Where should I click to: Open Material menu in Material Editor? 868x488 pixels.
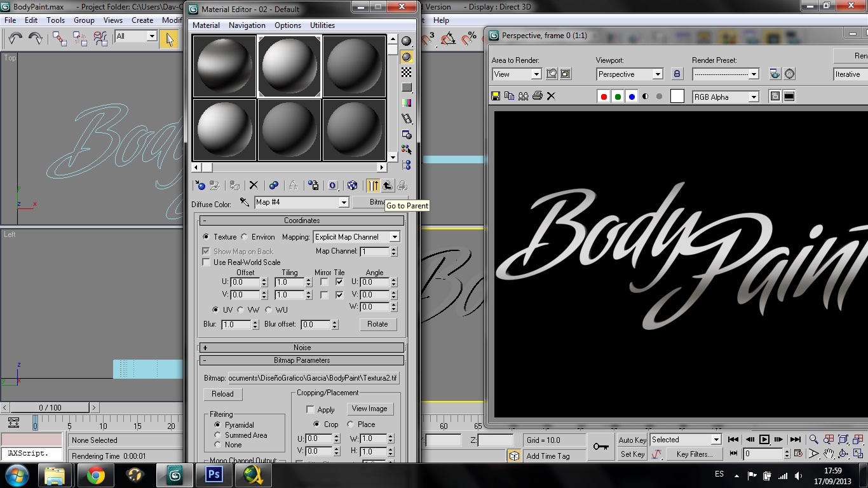click(206, 25)
